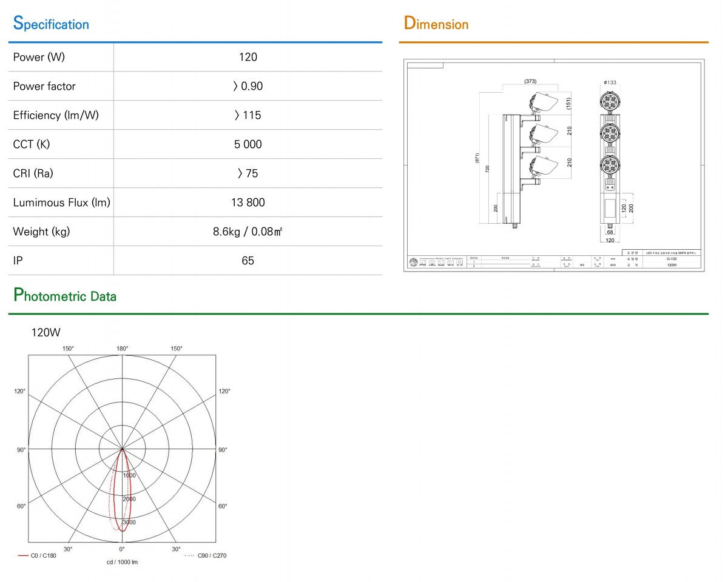Click the 2000 intensity ring label
728x582 pixels.
(x=129, y=499)
